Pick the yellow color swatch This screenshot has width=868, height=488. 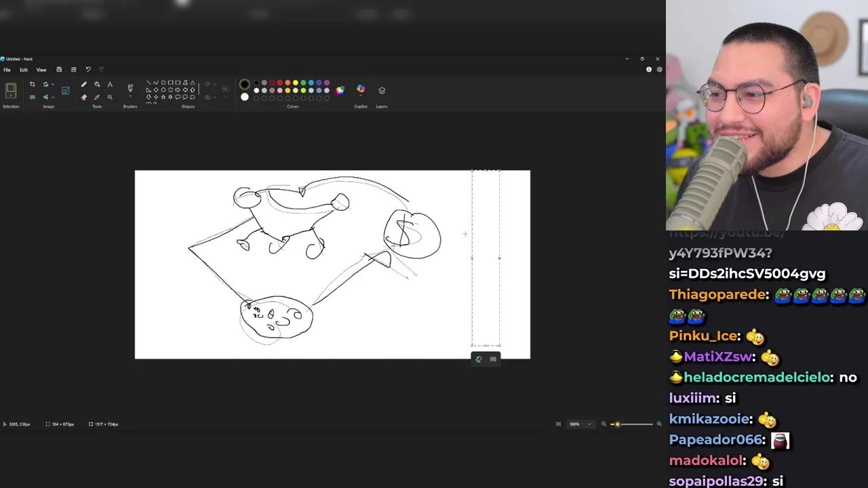tap(295, 83)
